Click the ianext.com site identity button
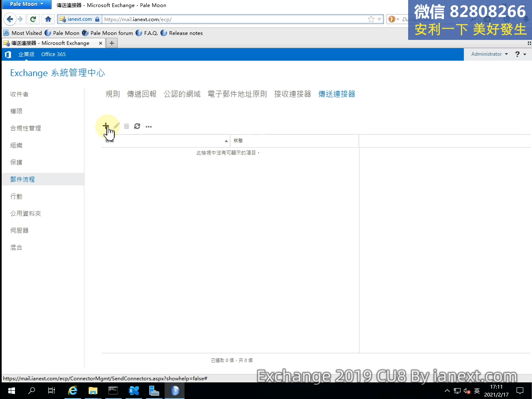Image resolution: width=532 pixels, height=399 pixels. 79,19
